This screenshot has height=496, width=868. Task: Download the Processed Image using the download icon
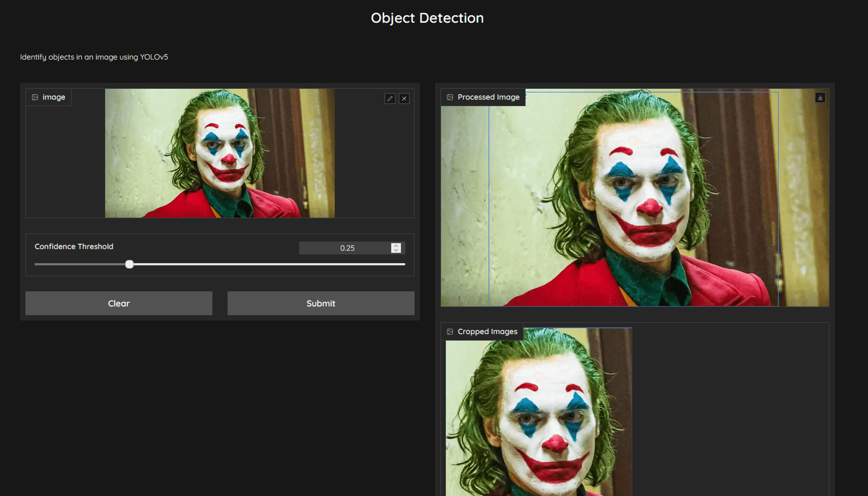click(x=820, y=97)
